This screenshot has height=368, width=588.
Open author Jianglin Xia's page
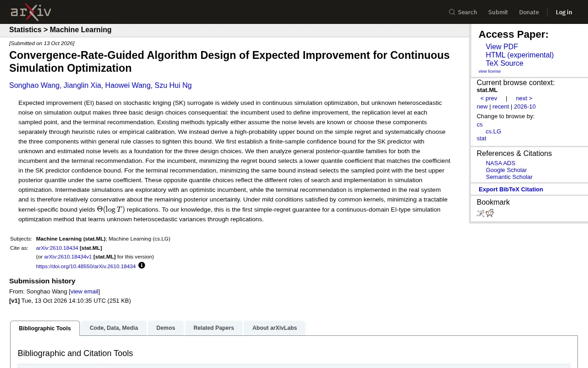pyautogui.click(x=82, y=86)
